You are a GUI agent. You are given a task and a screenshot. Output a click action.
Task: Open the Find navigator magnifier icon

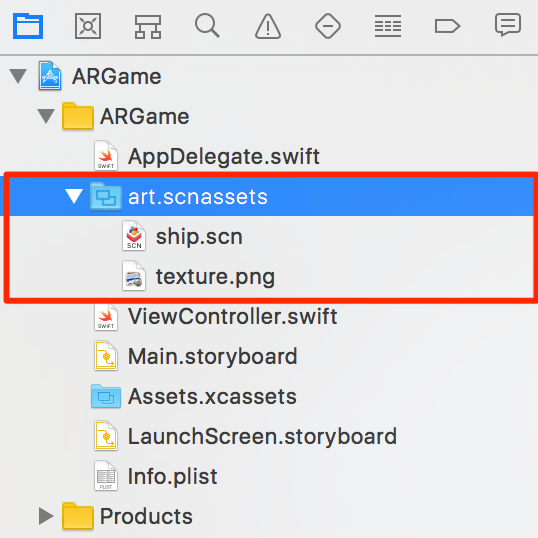coord(207,25)
